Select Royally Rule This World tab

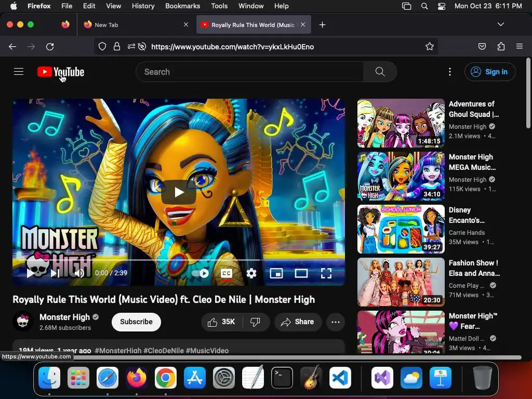point(253,25)
